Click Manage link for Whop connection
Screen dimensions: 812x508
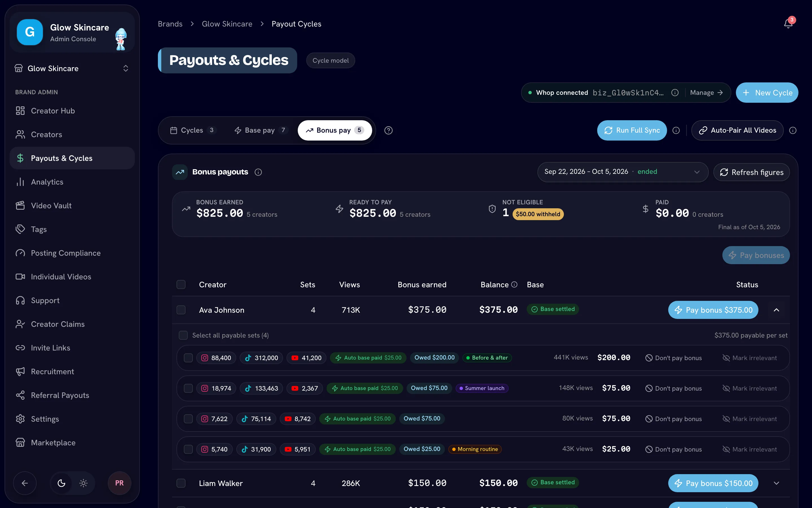pyautogui.click(x=706, y=93)
